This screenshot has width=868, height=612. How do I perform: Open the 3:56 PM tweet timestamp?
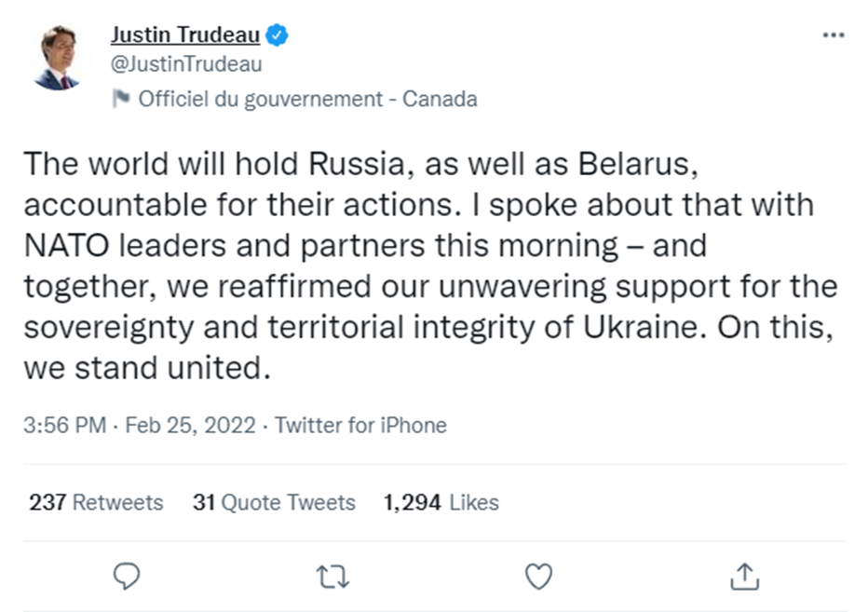[x=65, y=426]
